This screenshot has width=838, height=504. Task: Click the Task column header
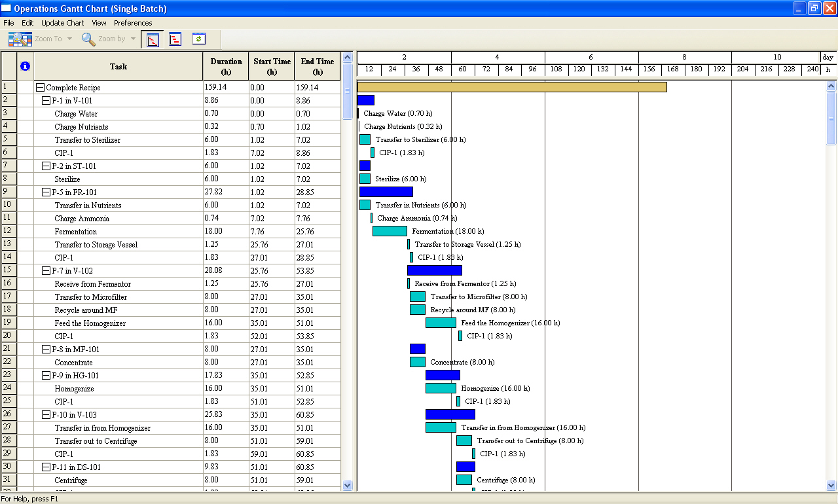point(118,66)
